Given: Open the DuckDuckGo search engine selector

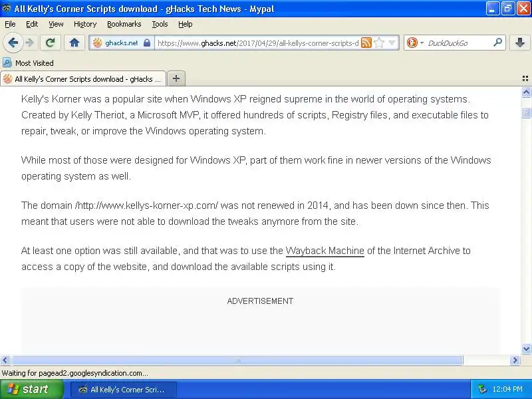Looking at the screenshot, I should [415, 43].
